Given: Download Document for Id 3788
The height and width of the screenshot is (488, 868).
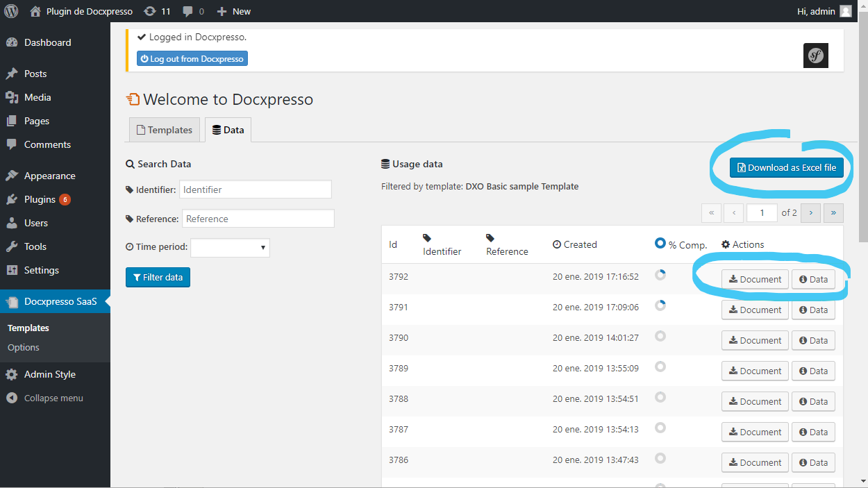Looking at the screenshot, I should coord(756,401).
